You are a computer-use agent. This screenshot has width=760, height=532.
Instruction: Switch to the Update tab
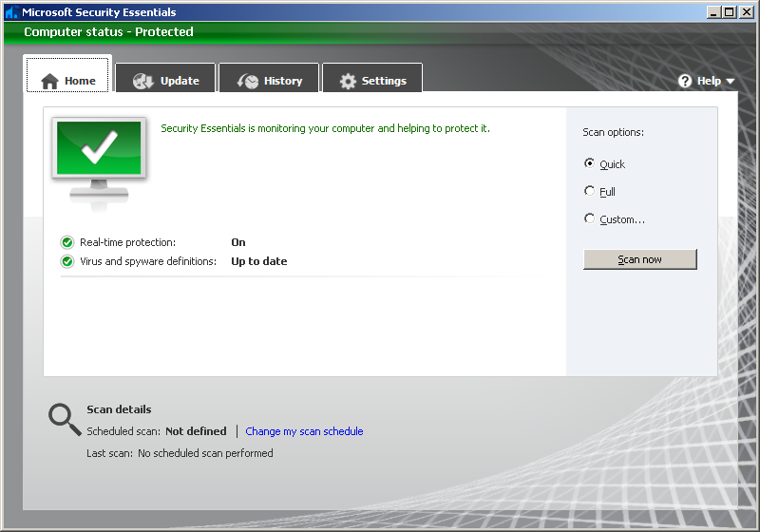pos(166,81)
